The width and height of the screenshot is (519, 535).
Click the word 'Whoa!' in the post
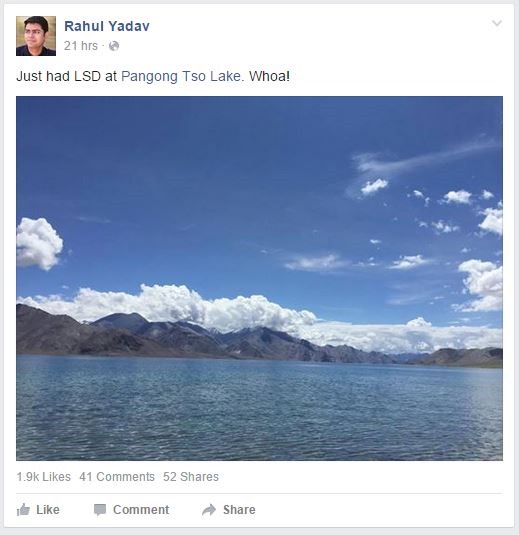pos(269,76)
